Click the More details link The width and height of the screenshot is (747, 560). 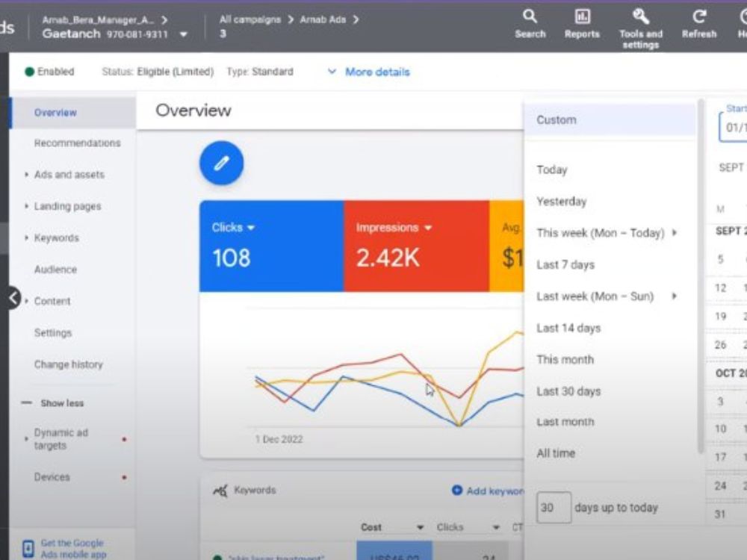tap(377, 72)
